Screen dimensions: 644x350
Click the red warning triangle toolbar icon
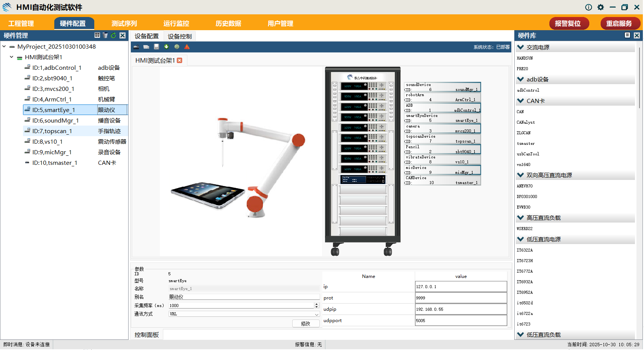coord(187,47)
